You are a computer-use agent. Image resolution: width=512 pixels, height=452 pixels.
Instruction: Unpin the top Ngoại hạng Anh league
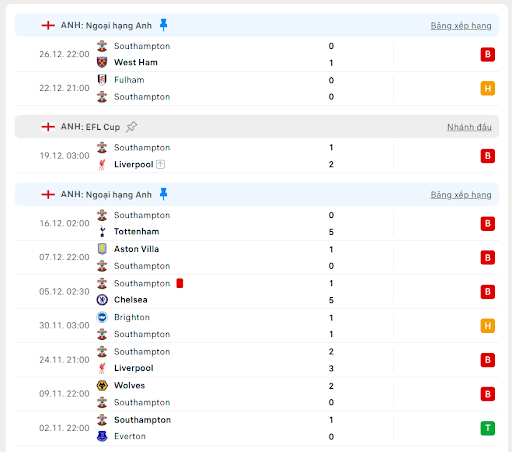point(163,25)
